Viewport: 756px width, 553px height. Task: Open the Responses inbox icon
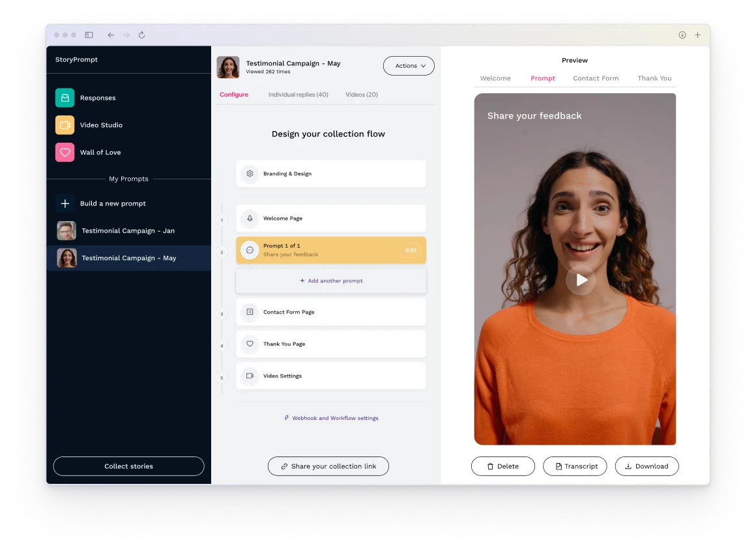click(x=65, y=98)
